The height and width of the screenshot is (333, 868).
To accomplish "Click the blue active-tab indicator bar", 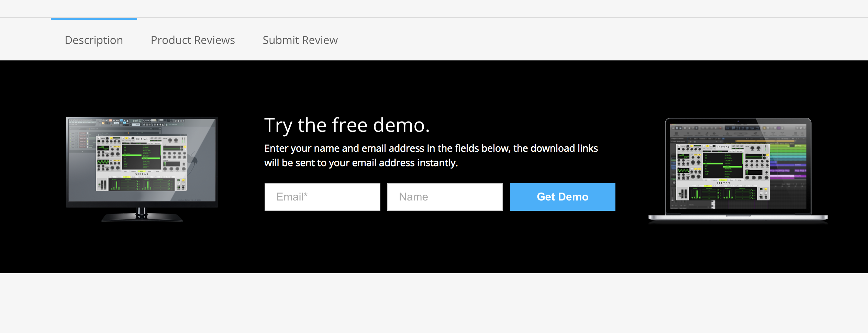I will 94,19.
